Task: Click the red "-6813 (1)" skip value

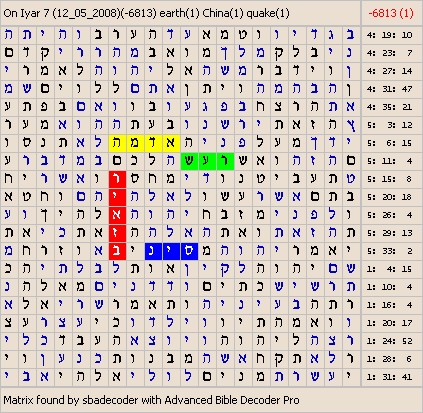Action: [391, 13]
